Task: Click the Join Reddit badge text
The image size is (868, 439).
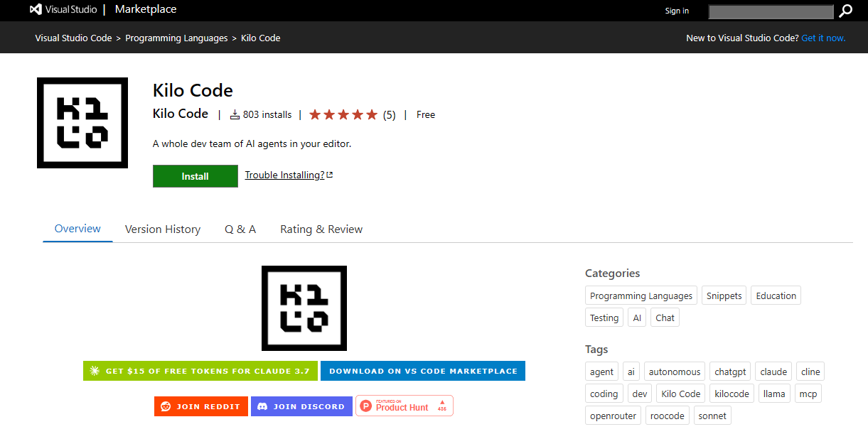Action: (x=209, y=406)
